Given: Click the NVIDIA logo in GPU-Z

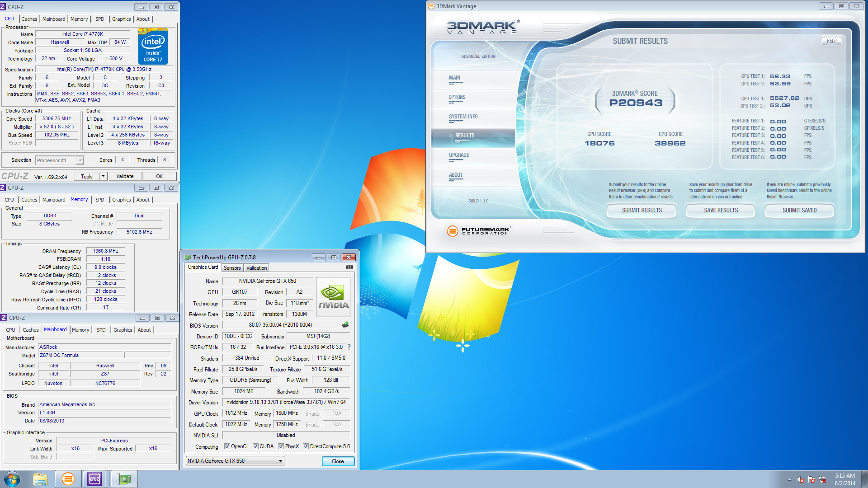Looking at the screenshot, I should tap(333, 297).
